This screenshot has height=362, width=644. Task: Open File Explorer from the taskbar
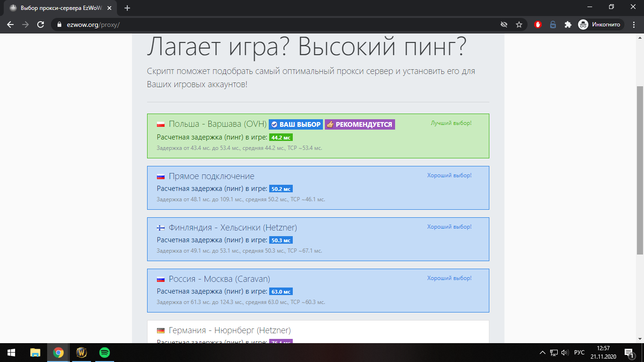(x=35, y=353)
